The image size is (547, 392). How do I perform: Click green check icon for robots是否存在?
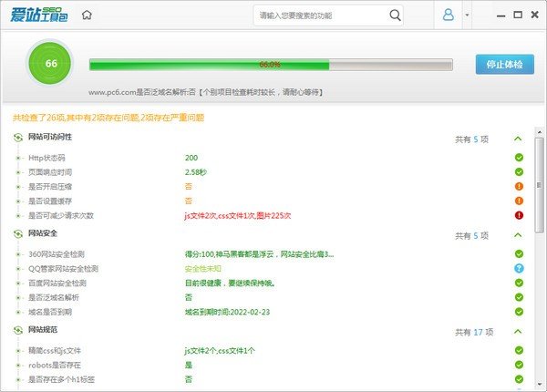pyautogui.click(x=519, y=365)
